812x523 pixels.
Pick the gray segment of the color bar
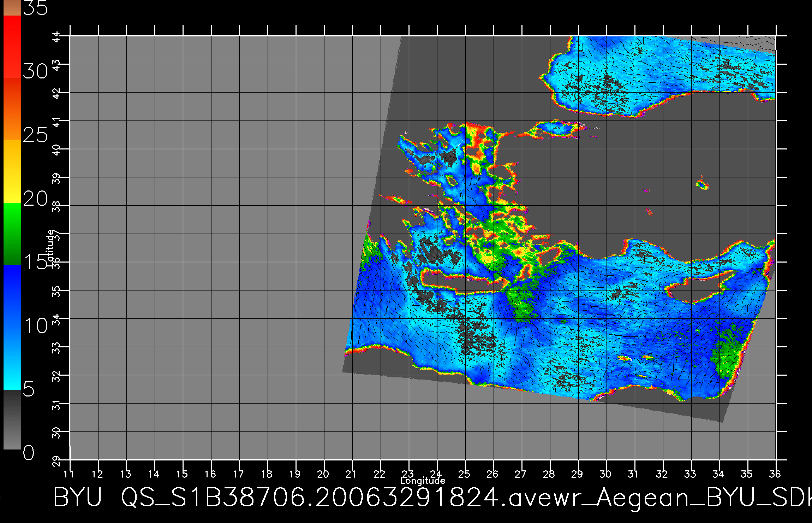12,420
